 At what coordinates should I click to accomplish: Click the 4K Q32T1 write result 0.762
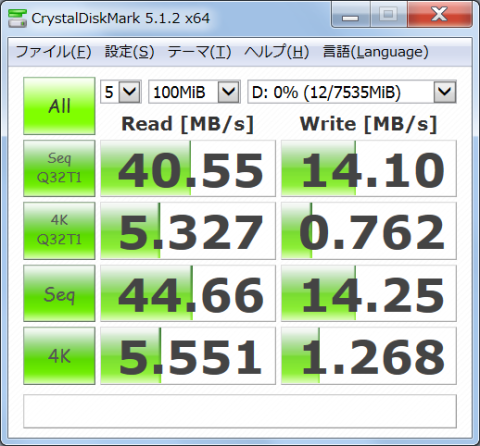(369, 231)
